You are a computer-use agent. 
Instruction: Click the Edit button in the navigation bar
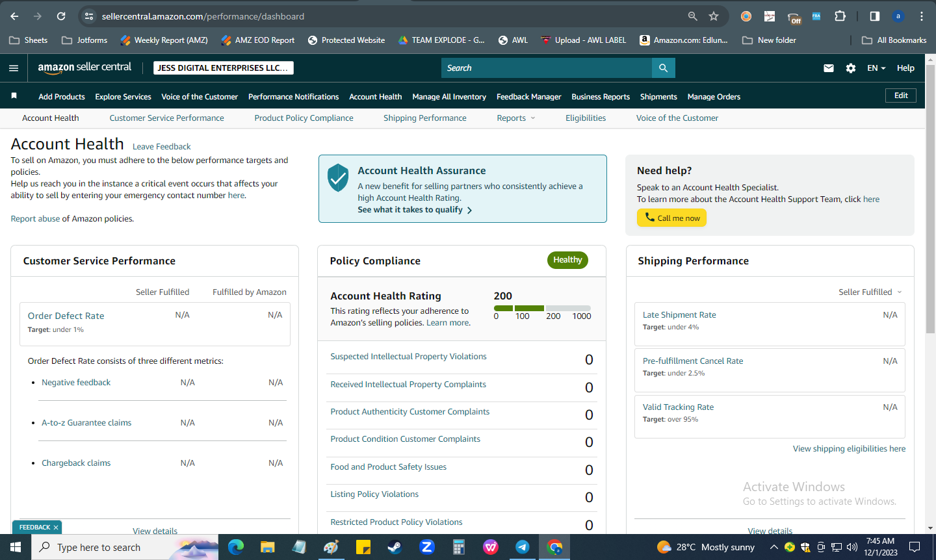[901, 95]
